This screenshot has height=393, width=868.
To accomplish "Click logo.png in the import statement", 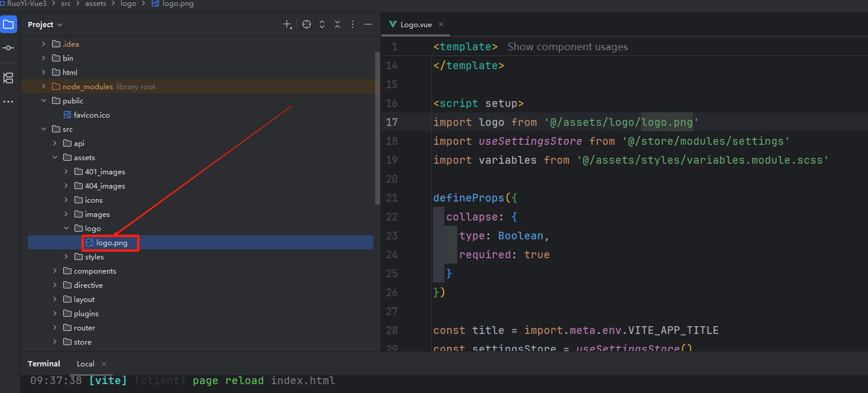I will coord(667,122).
